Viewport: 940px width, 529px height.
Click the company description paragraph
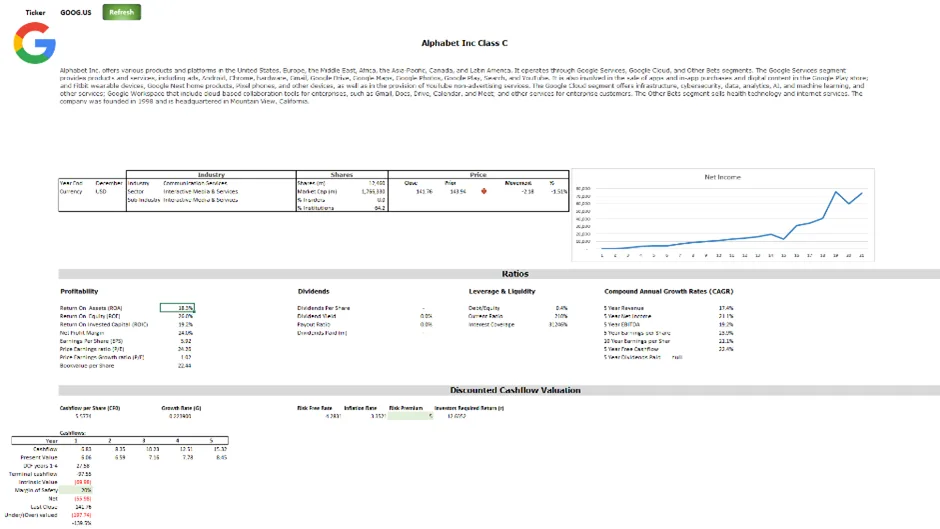pyautogui.click(x=464, y=86)
